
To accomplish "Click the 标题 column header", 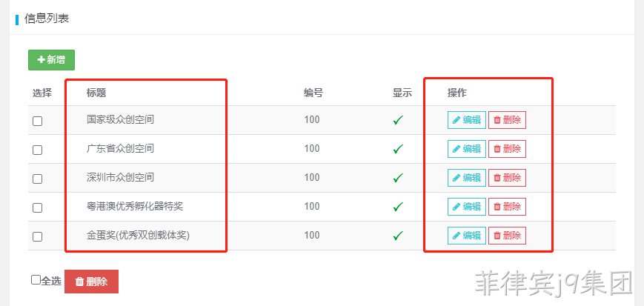I will pyautogui.click(x=96, y=93).
